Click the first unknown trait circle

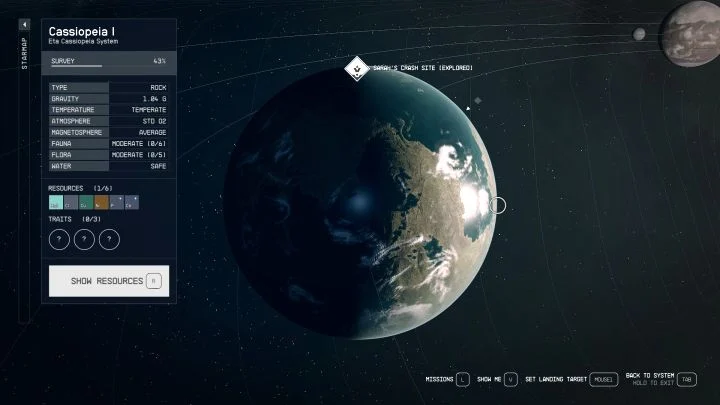pyautogui.click(x=59, y=239)
